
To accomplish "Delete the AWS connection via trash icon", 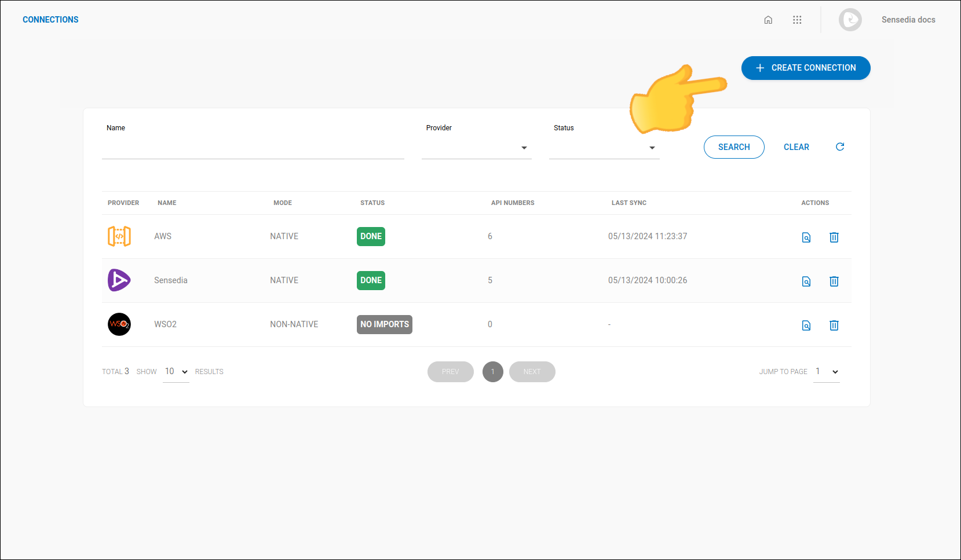I will tap(834, 237).
